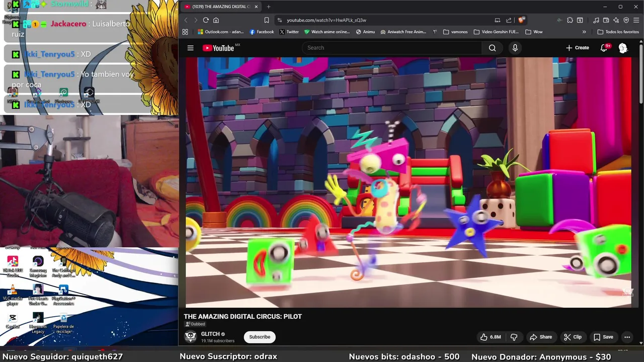Open the Watch anime online bookmark

327,32
